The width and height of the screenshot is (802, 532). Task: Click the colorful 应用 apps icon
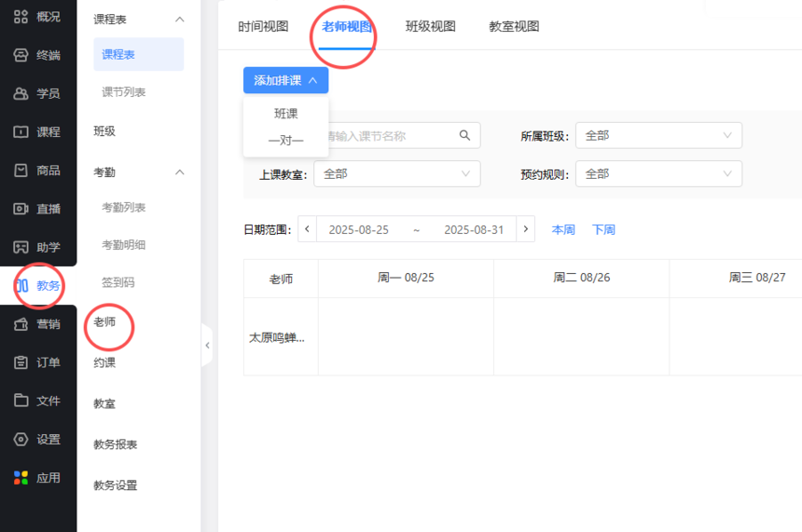click(x=21, y=478)
